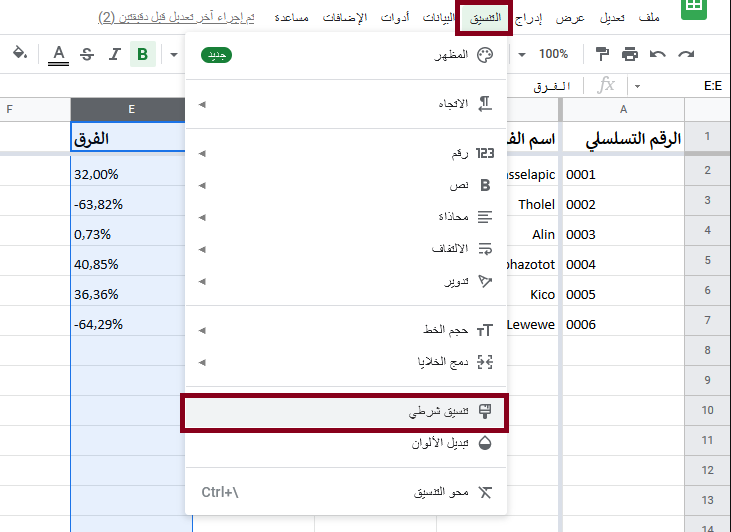The height and width of the screenshot is (532, 731).
Task: Click the formula bar containing الفرق
Action: tap(552, 87)
